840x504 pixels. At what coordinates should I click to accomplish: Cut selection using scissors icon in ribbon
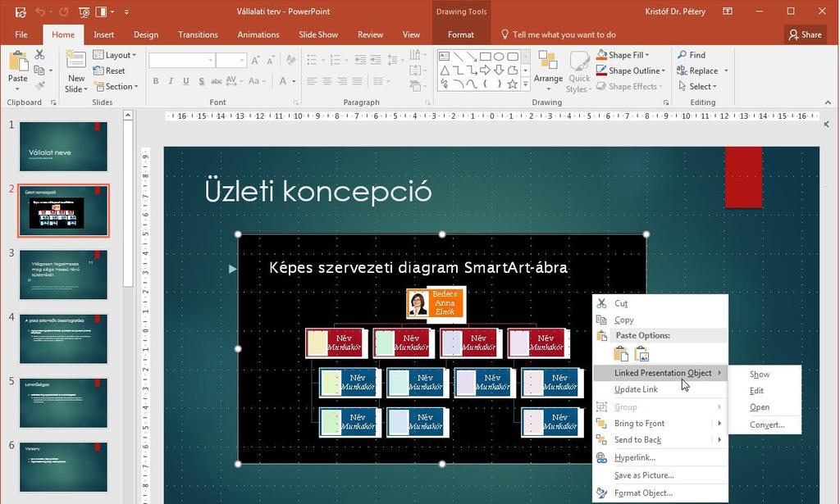[x=39, y=55]
